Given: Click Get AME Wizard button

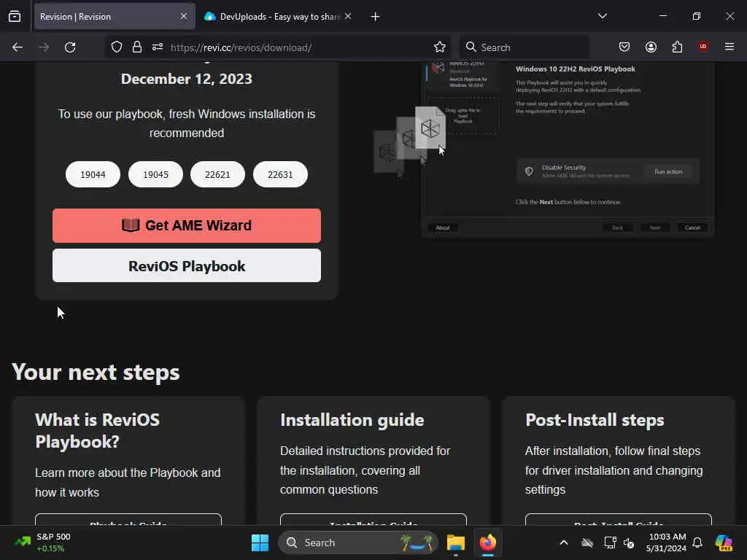Looking at the screenshot, I should pos(187,225).
